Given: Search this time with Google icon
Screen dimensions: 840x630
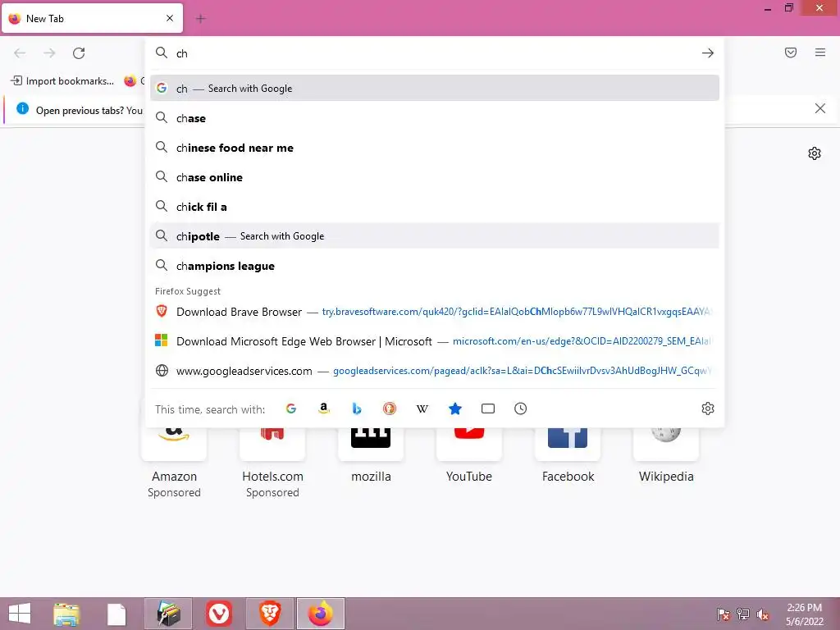Looking at the screenshot, I should [x=291, y=409].
